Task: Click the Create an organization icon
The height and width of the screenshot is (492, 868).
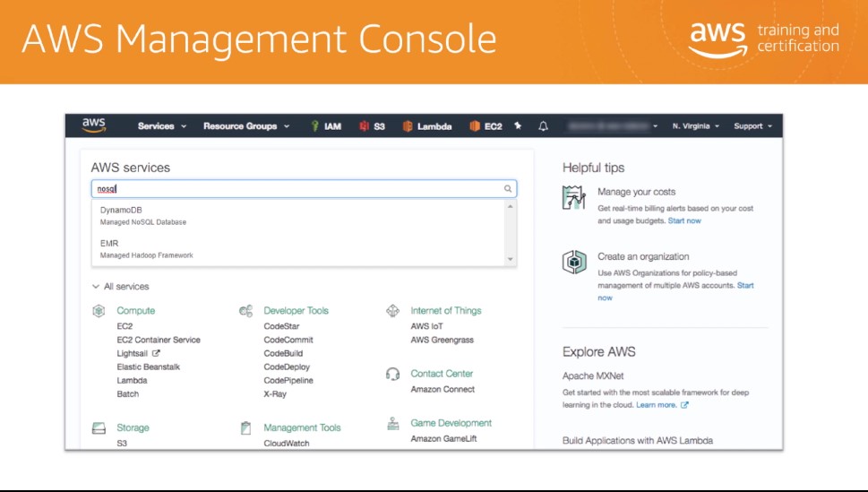Action: (x=574, y=262)
